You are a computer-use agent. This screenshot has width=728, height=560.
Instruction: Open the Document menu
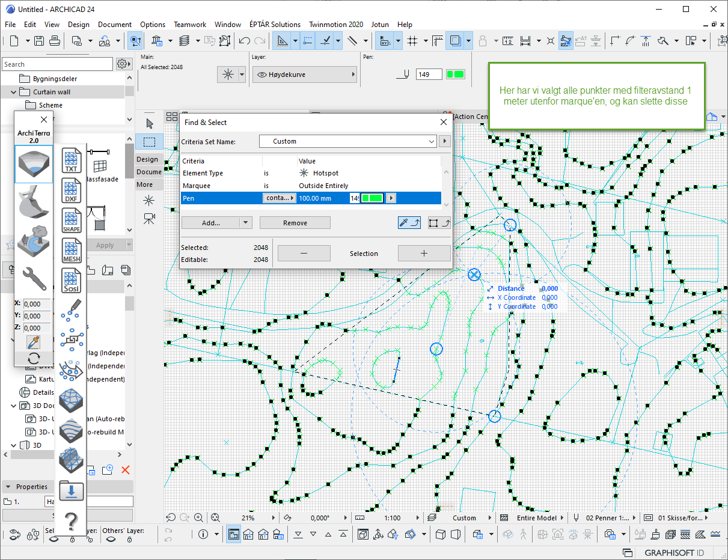pyautogui.click(x=115, y=25)
